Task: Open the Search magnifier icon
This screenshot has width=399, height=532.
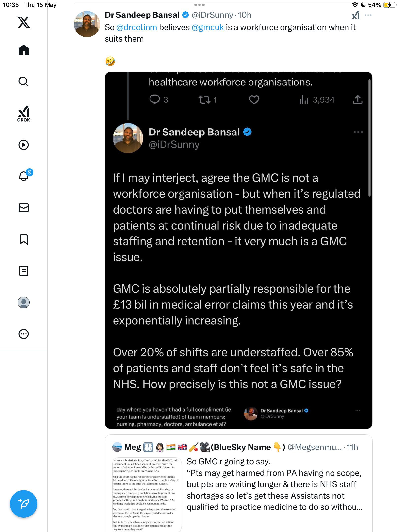Action: 24,82
